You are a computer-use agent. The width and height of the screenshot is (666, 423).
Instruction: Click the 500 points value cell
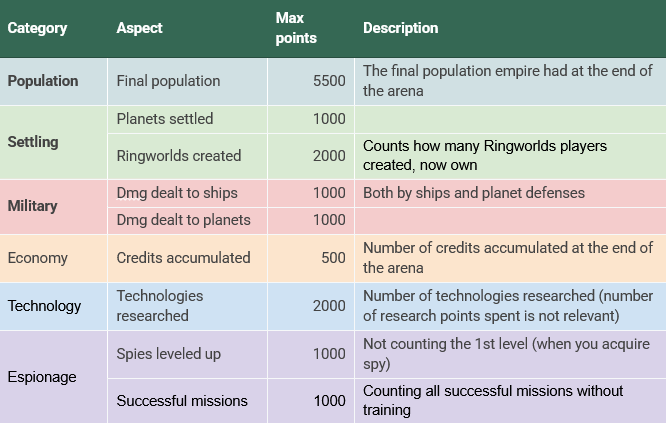pyautogui.click(x=311, y=258)
